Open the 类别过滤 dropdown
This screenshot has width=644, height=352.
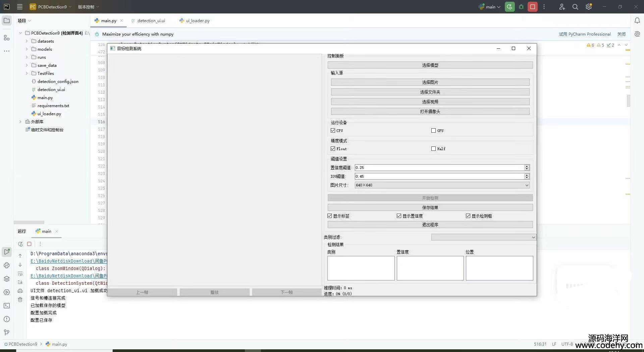pyautogui.click(x=483, y=237)
